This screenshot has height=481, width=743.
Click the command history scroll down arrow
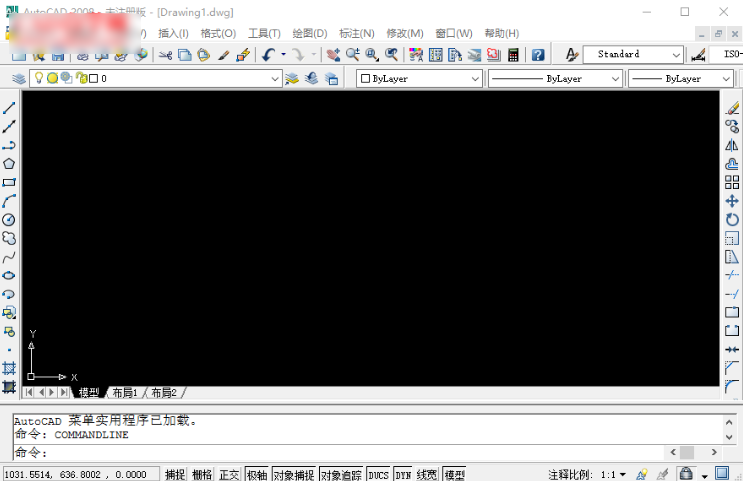coord(729,437)
